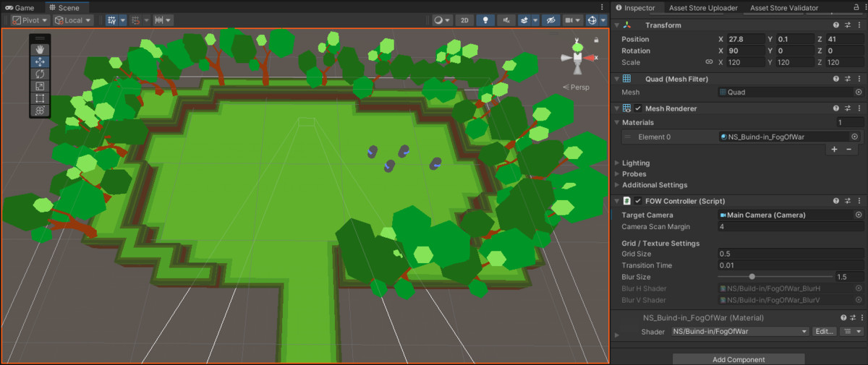Collapse the Transform component foldout
This screenshot has height=365, width=868.
coord(616,25)
